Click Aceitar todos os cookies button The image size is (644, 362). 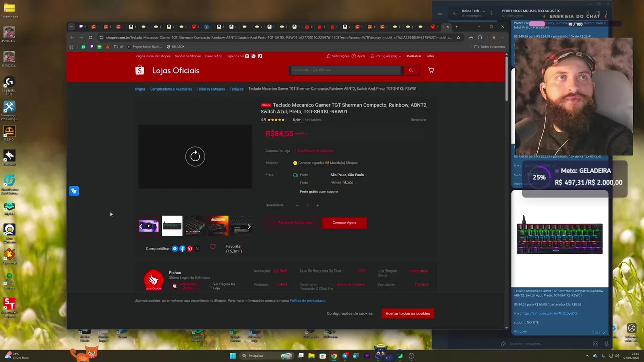click(408, 313)
